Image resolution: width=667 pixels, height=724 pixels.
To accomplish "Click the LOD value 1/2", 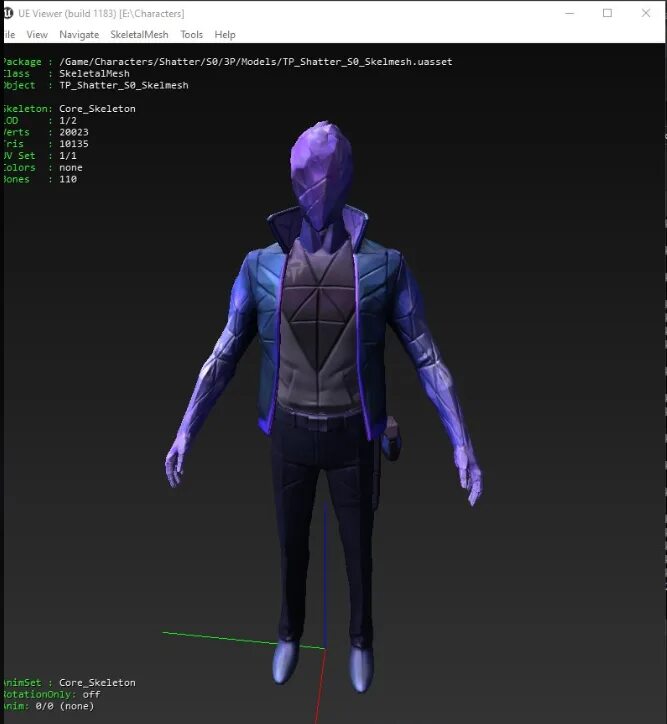I will tap(68, 121).
